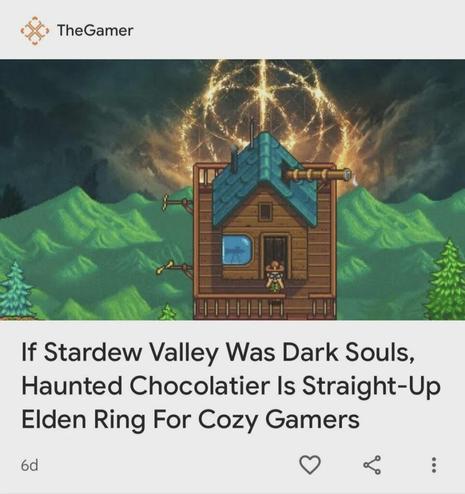Share the Haunted Chocolatier article
This screenshot has width=465, height=494.
372,464
